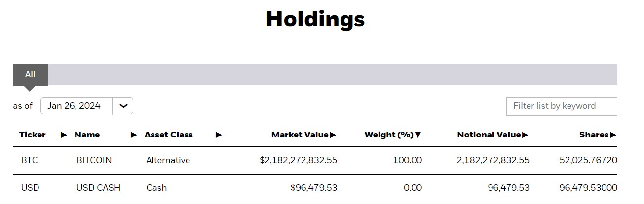
Task: Sort by the Asset Class column header
Action: 169,135
